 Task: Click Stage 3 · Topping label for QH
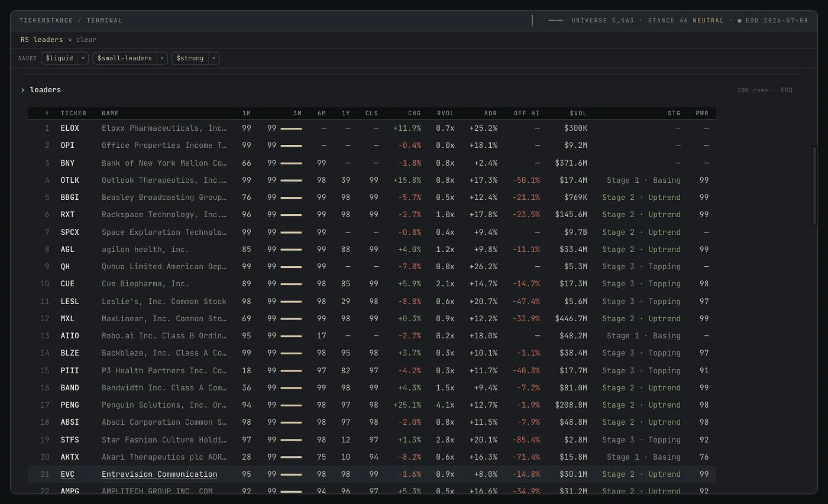click(x=641, y=266)
